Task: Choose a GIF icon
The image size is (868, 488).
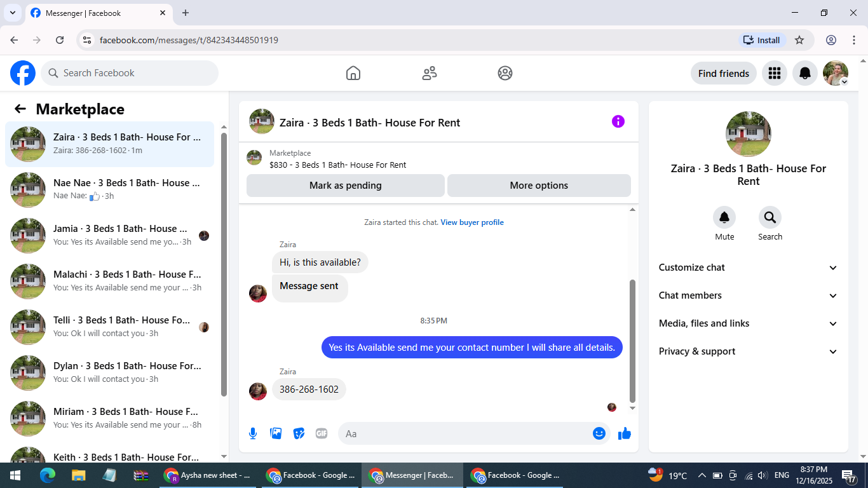Action: 322,433
